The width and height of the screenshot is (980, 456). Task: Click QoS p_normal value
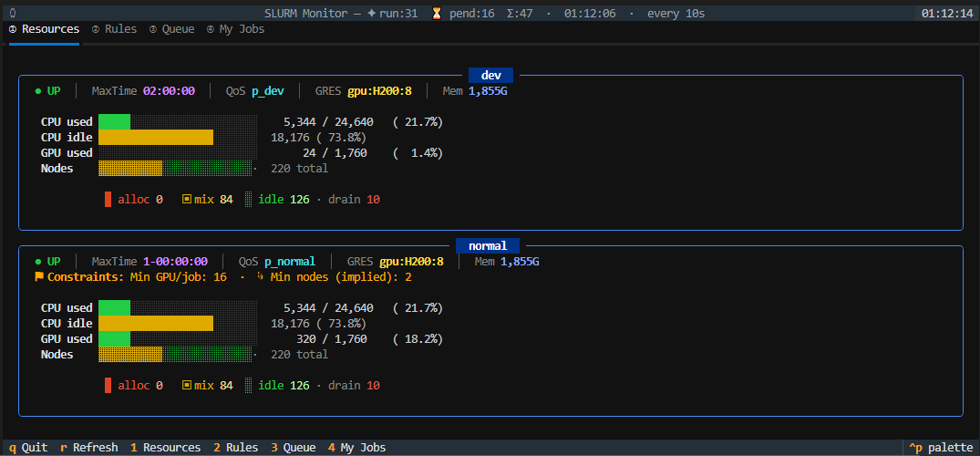pos(290,262)
